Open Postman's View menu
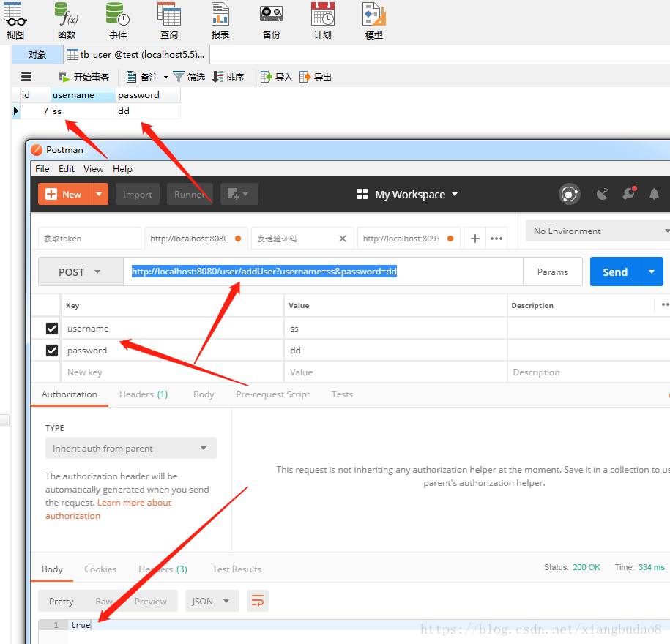670x644 pixels. [x=94, y=169]
